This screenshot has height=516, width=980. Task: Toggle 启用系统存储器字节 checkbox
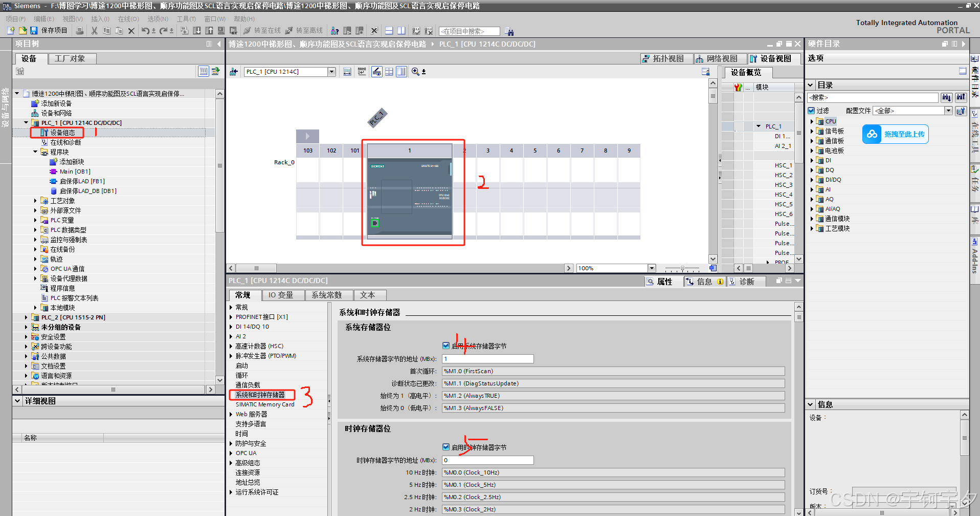coord(446,346)
